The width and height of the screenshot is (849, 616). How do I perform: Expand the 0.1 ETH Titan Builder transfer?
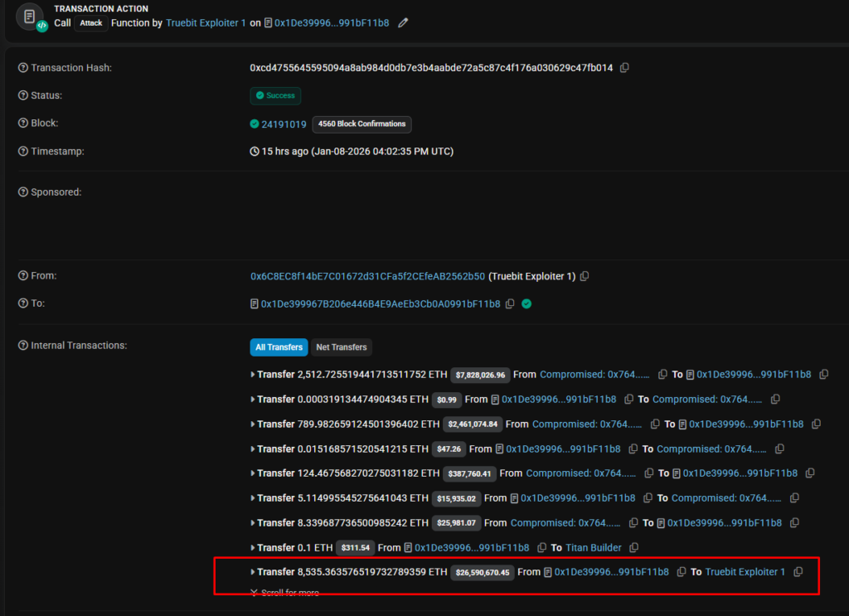255,547
